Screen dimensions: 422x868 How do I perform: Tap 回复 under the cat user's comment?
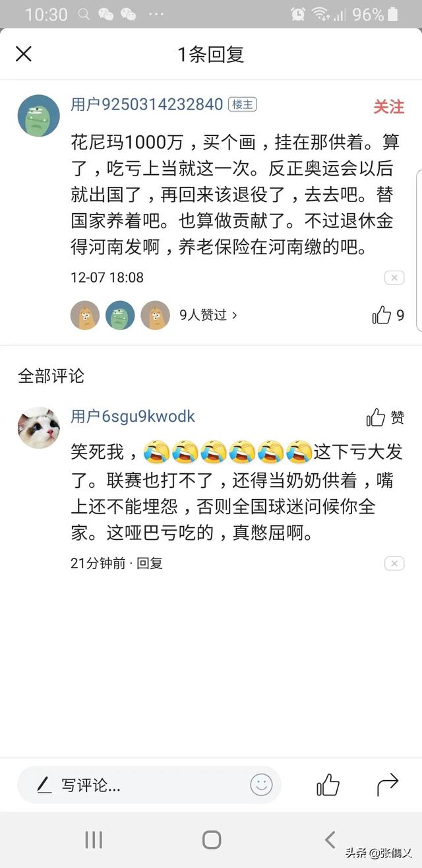click(x=150, y=563)
